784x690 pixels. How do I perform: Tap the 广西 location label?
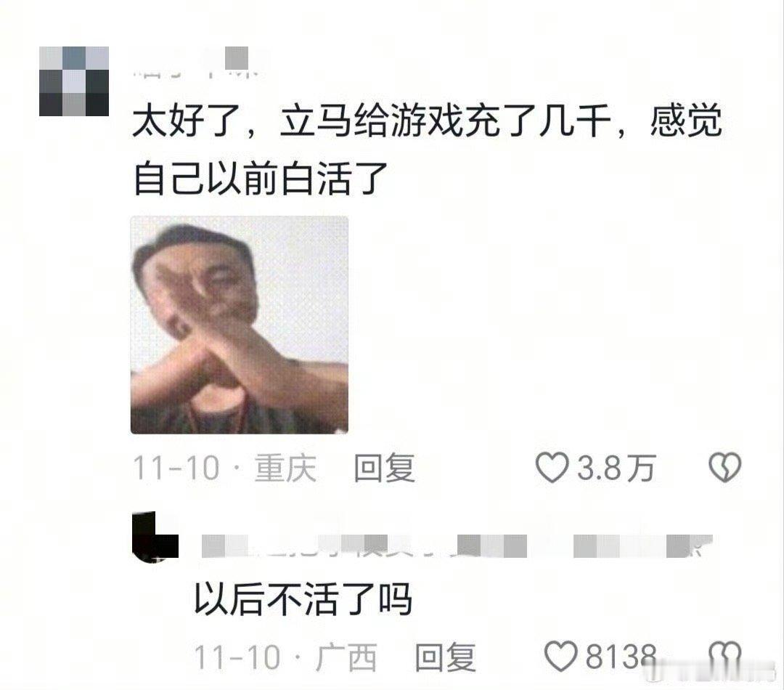pos(346,657)
